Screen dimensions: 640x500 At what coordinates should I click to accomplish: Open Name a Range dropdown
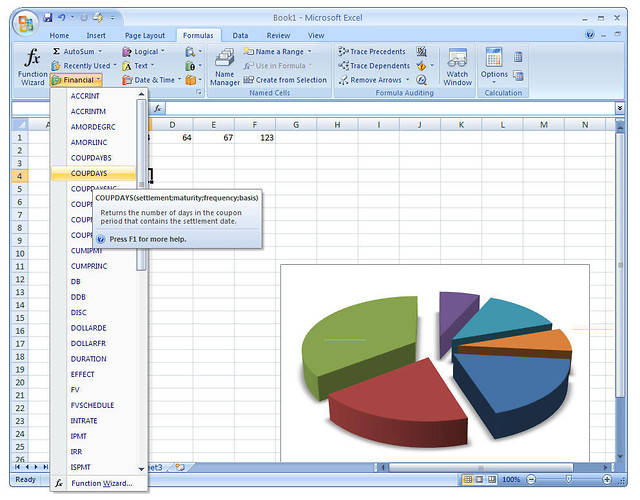(278, 51)
